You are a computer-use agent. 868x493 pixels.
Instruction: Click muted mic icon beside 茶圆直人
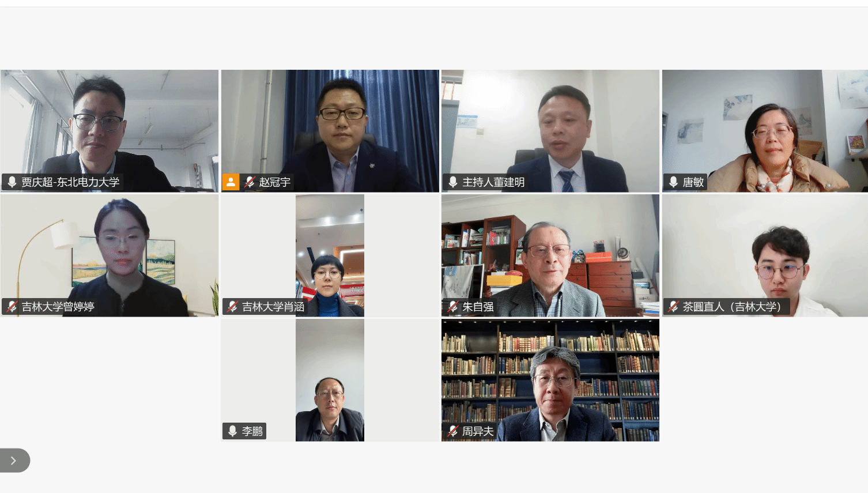click(x=673, y=307)
